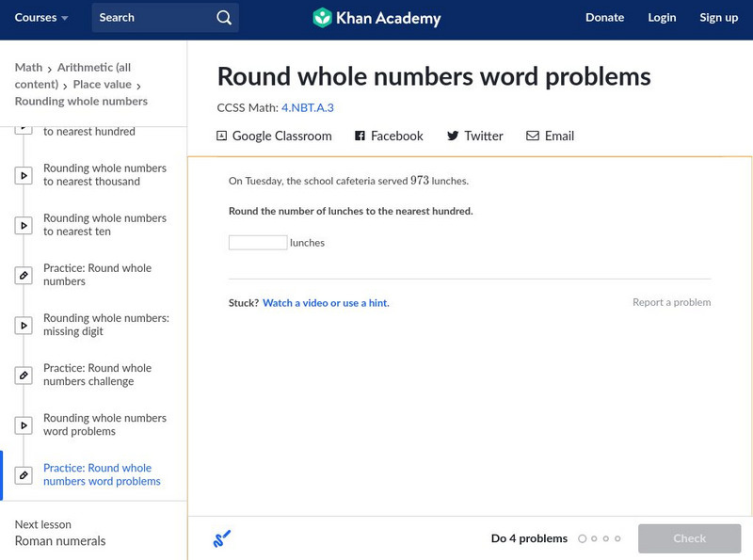The height and width of the screenshot is (560, 753).
Task: Click the search magnifying glass icon
Action: pos(223,18)
